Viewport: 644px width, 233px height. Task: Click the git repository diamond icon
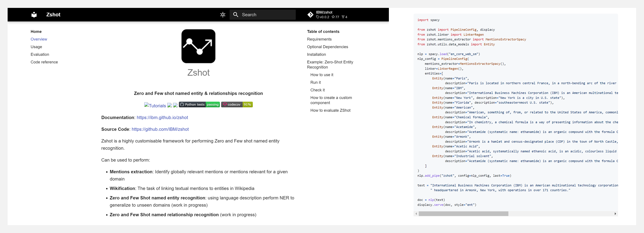point(310,15)
